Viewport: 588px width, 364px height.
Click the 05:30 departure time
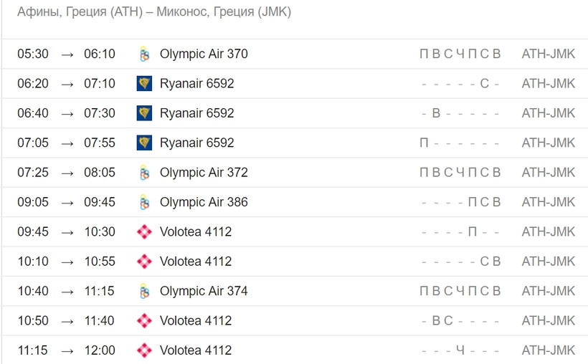pyautogui.click(x=33, y=54)
